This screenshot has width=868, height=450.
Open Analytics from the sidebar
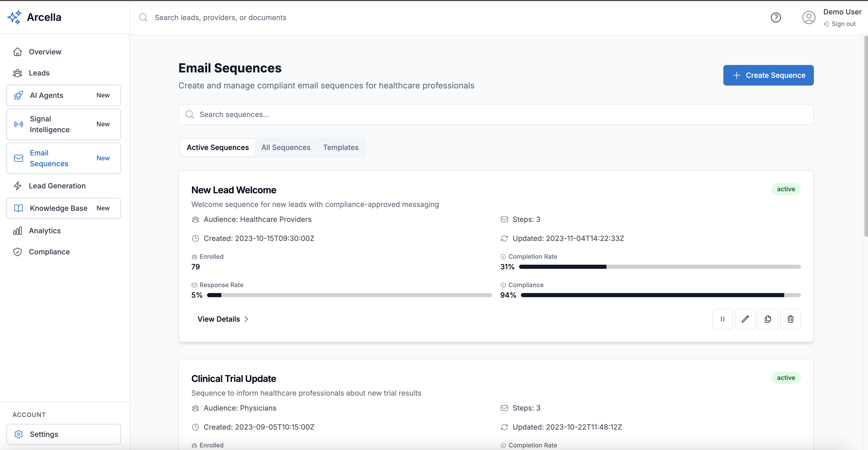click(44, 231)
